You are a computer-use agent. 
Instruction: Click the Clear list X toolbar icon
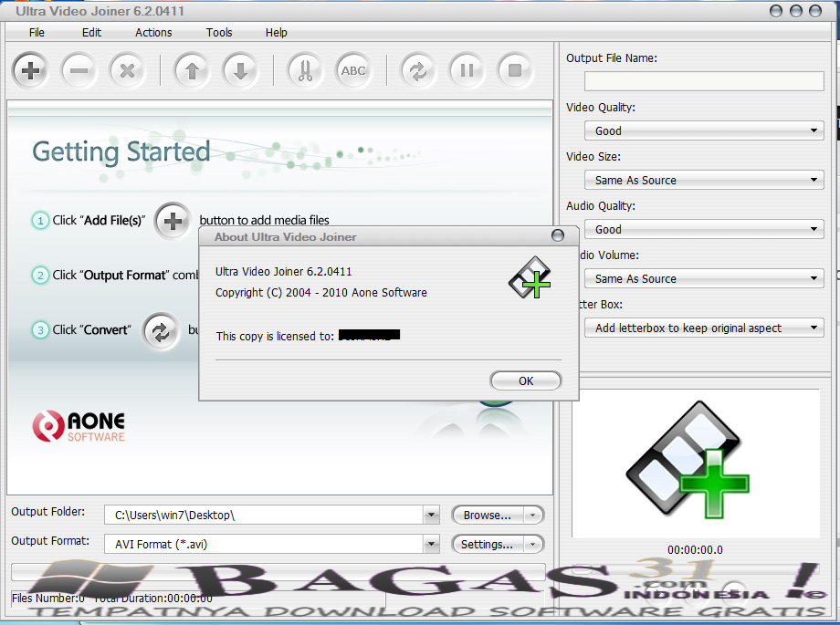pos(127,70)
